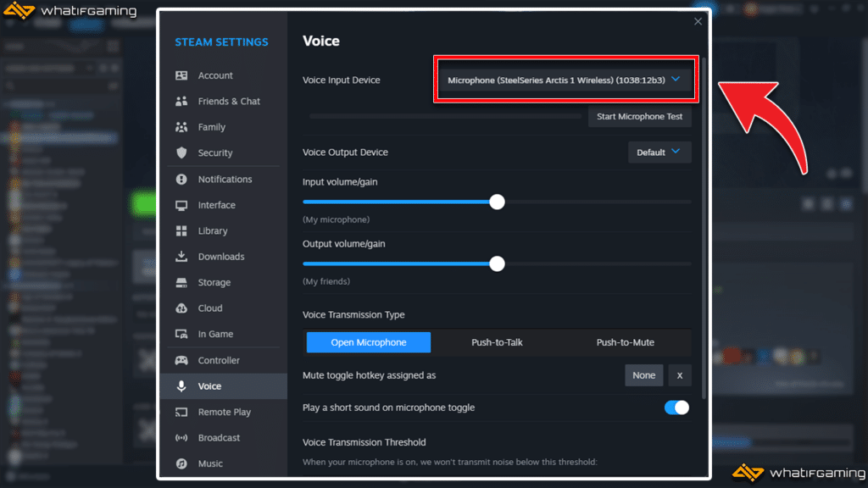Click the settings panel vertical scrollbar
Image resolution: width=868 pixels, height=488 pixels.
[704, 227]
